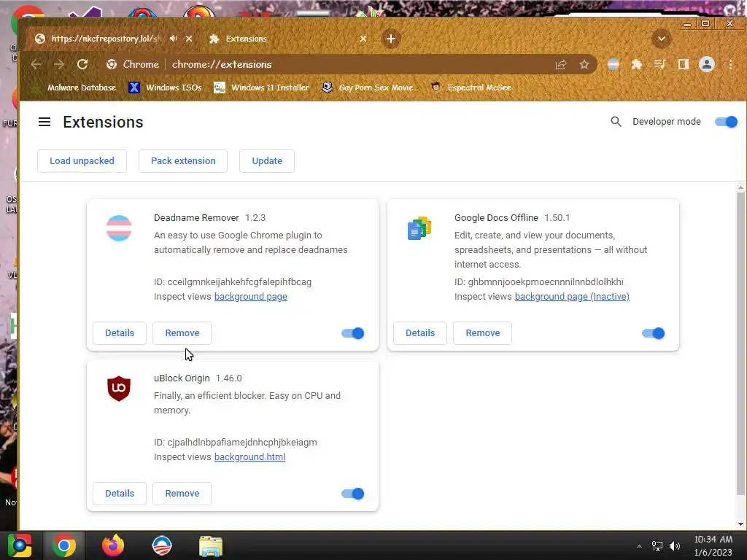
Task: Close the Extensions tab
Action: (x=363, y=39)
